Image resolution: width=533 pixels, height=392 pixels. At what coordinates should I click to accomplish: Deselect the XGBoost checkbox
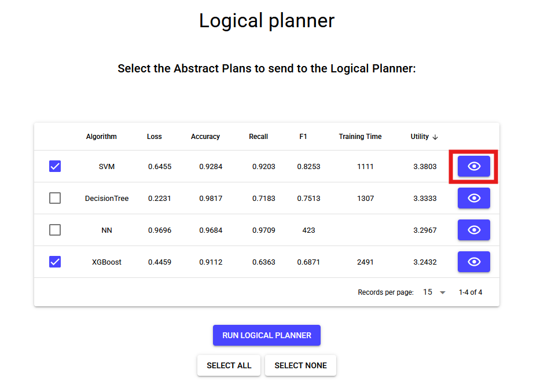(55, 262)
